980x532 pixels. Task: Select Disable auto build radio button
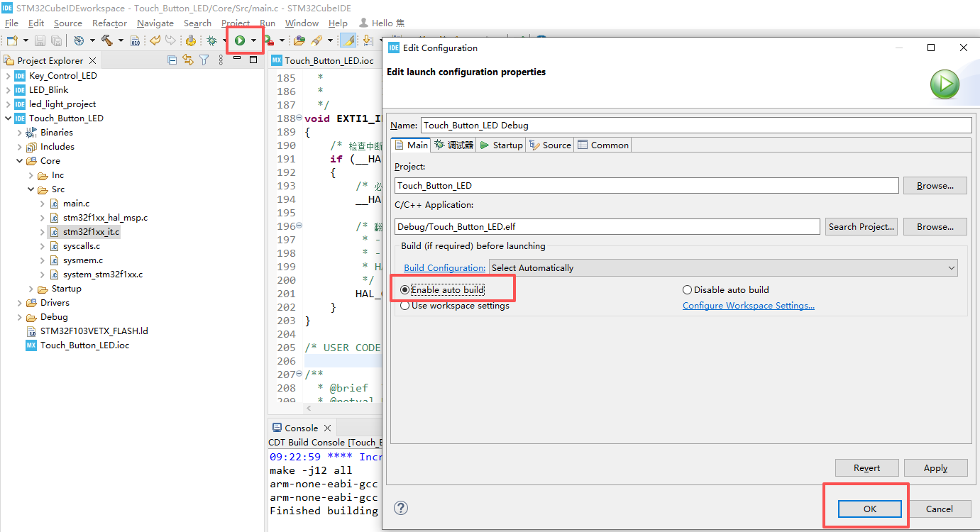pos(687,290)
